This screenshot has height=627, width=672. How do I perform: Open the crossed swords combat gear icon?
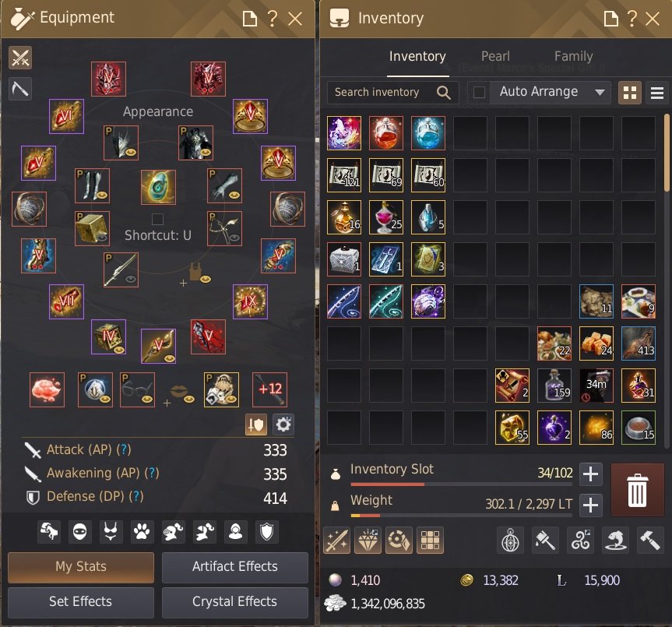tap(20, 58)
